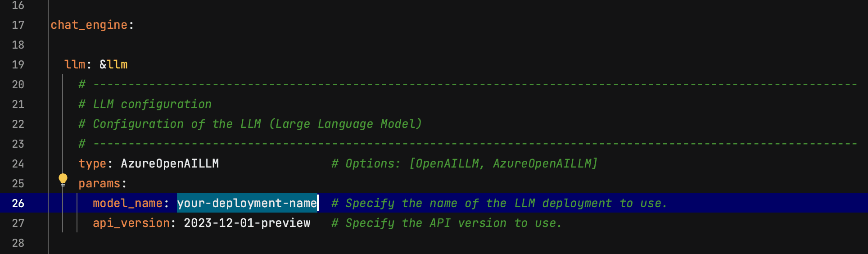
Task: Click the model_name key
Action: pyautogui.click(x=127, y=204)
